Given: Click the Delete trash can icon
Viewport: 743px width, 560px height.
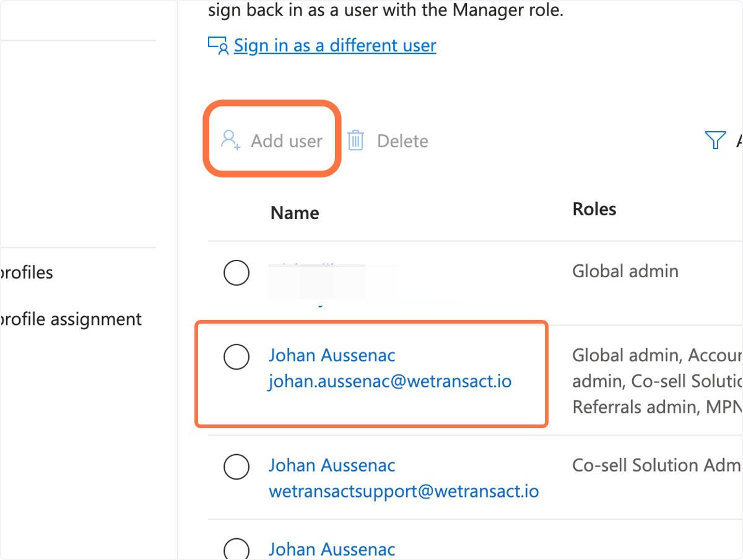Looking at the screenshot, I should 355,140.
